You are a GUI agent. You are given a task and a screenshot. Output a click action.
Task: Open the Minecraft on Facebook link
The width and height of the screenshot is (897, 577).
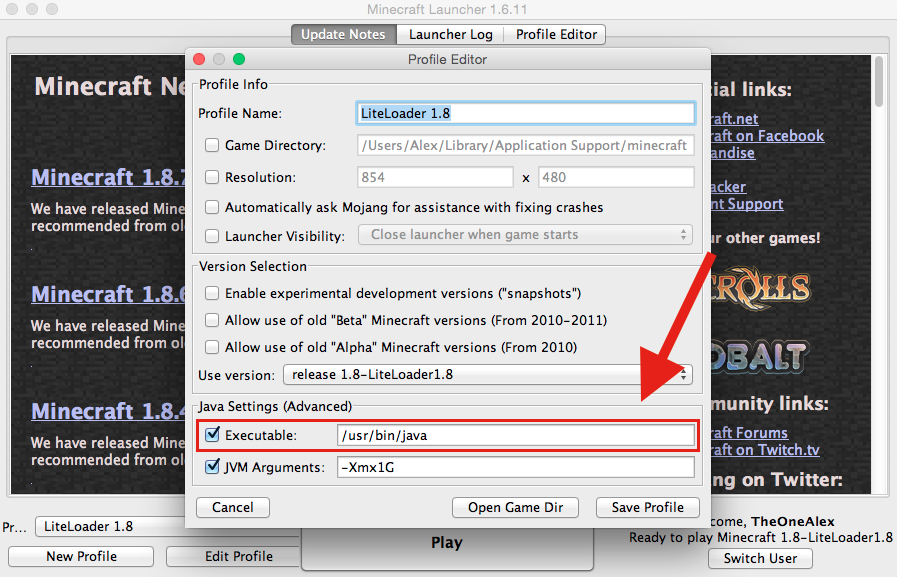(x=768, y=136)
